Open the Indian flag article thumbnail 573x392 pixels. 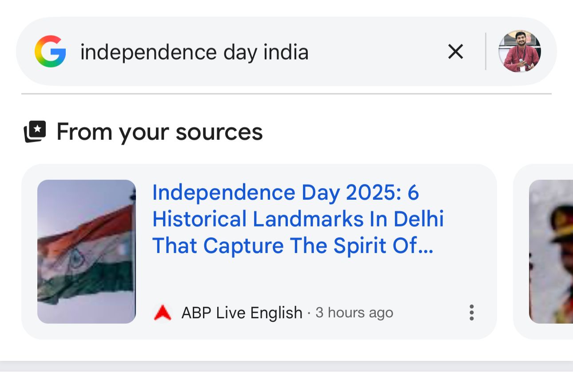[87, 251]
